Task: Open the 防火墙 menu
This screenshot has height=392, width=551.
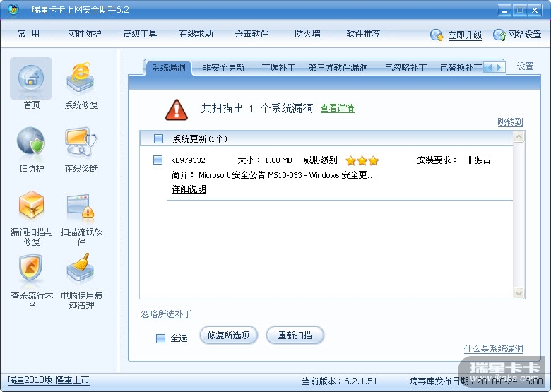Action: (x=307, y=34)
